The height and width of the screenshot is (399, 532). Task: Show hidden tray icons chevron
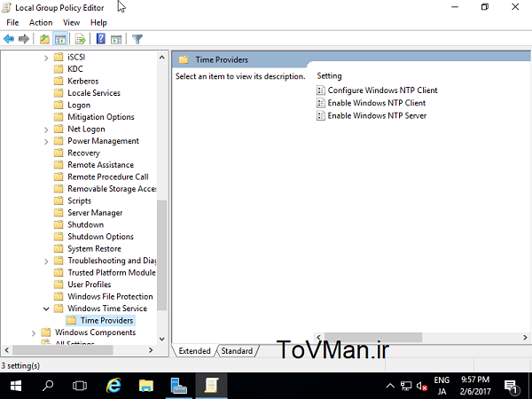tap(390, 386)
